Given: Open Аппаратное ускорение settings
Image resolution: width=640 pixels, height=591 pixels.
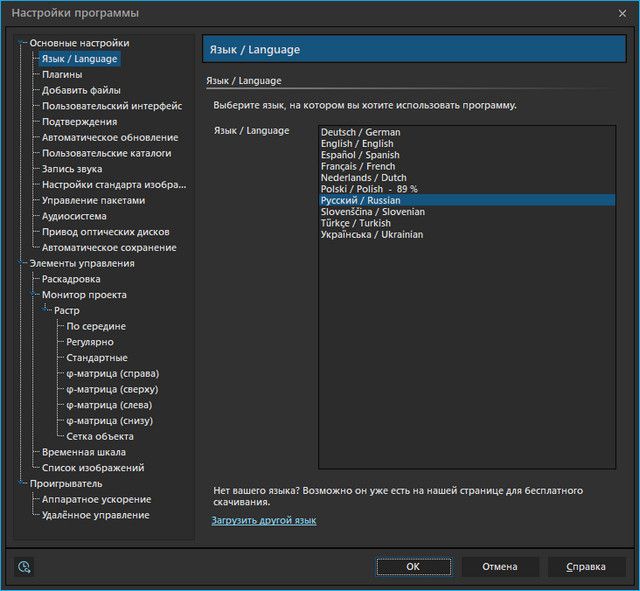Looking at the screenshot, I should tap(96, 499).
